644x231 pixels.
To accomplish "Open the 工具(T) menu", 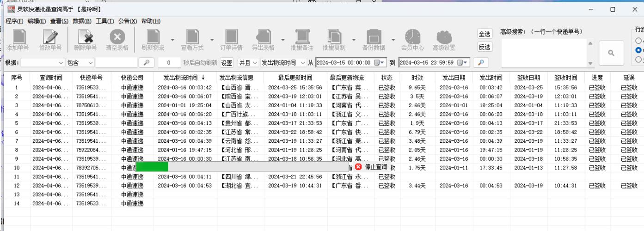I will click(105, 21).
